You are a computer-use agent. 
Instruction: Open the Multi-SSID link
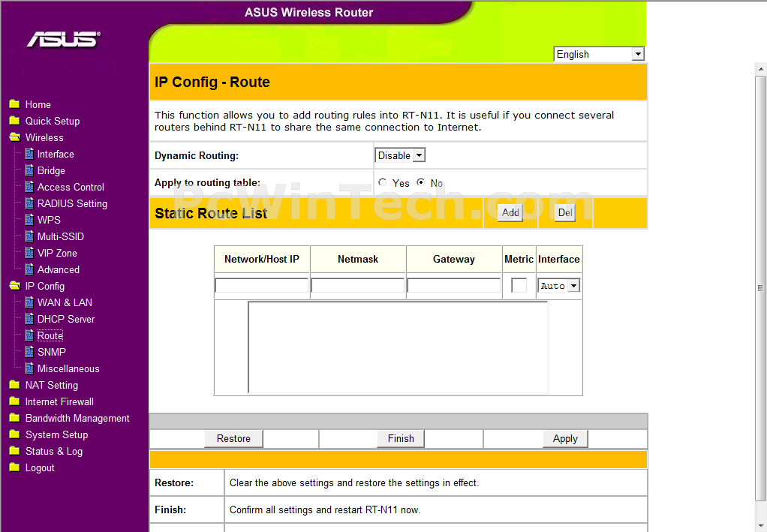[61, 236]
